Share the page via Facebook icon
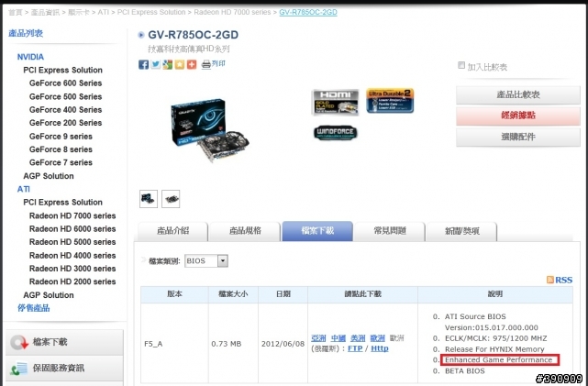The width and height of the screenshot is (588, 386). click(143, 64)
